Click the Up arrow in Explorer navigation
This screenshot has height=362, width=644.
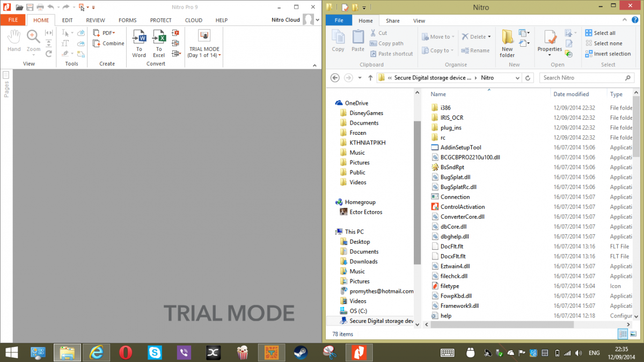(x=370, y=78)
